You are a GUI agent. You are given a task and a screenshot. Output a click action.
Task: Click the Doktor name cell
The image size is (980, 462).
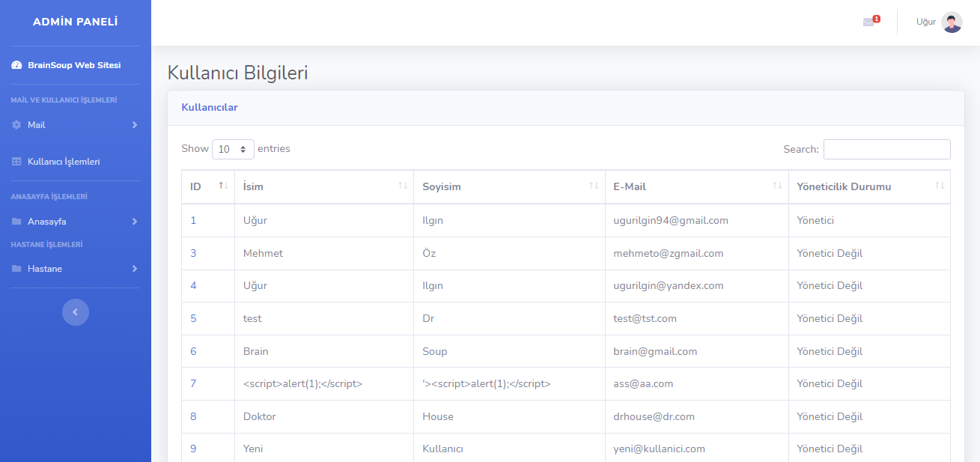(x=324, y=416)
